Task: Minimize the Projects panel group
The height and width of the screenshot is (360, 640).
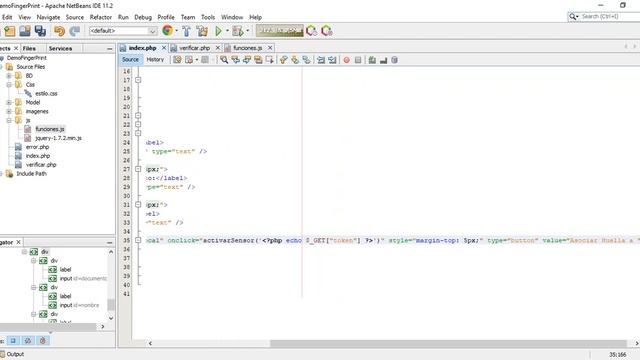Action: (x=109, y=49)
